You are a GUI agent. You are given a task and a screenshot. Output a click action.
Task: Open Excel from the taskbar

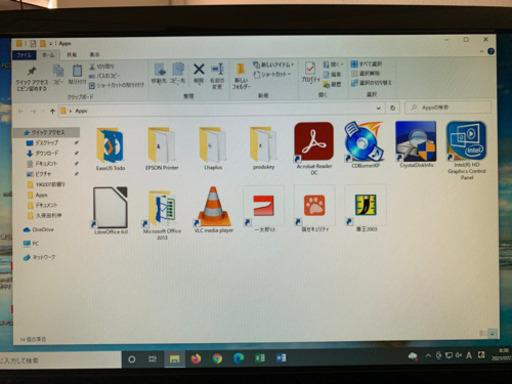point(260,358)
